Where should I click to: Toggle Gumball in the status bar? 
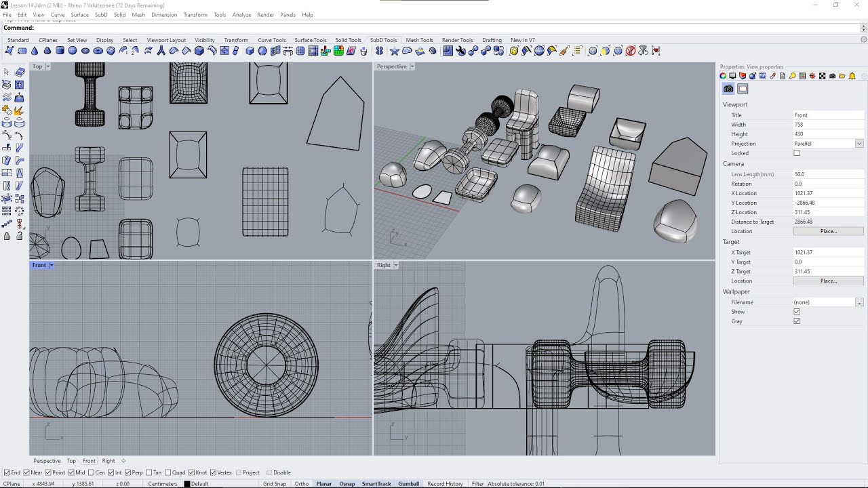(x=408, y=484)
